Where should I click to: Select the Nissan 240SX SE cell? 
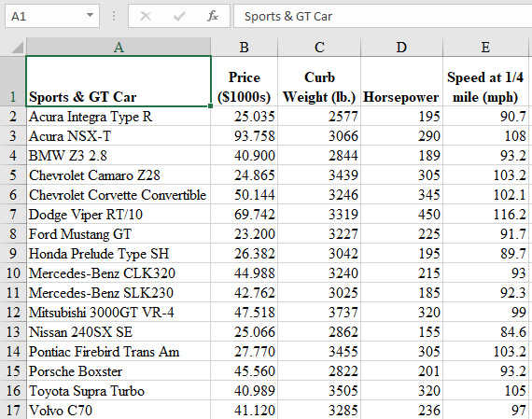(119, 332)
